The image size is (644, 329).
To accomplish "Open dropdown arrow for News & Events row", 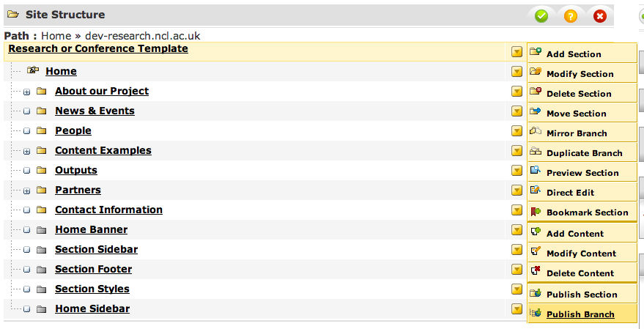I will point(517,111).
